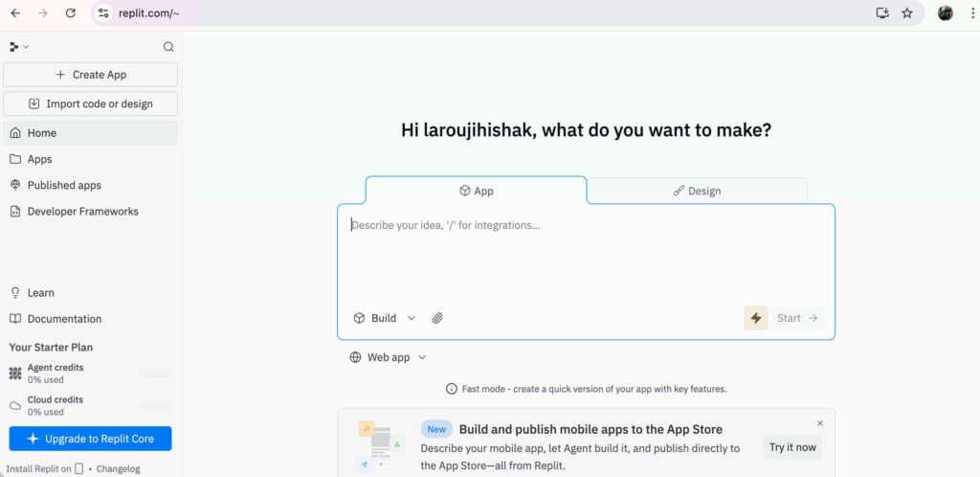Open the Replit workspace logo dropdown
This screenshot has width=980, height=477.
click(18, 47)
